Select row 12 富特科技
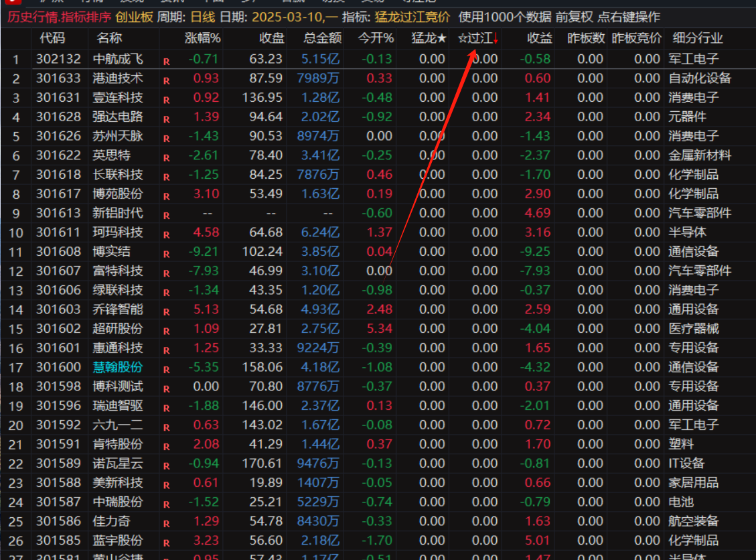Image resolution: width=756 pixels, height=560 pixels. 118,271
